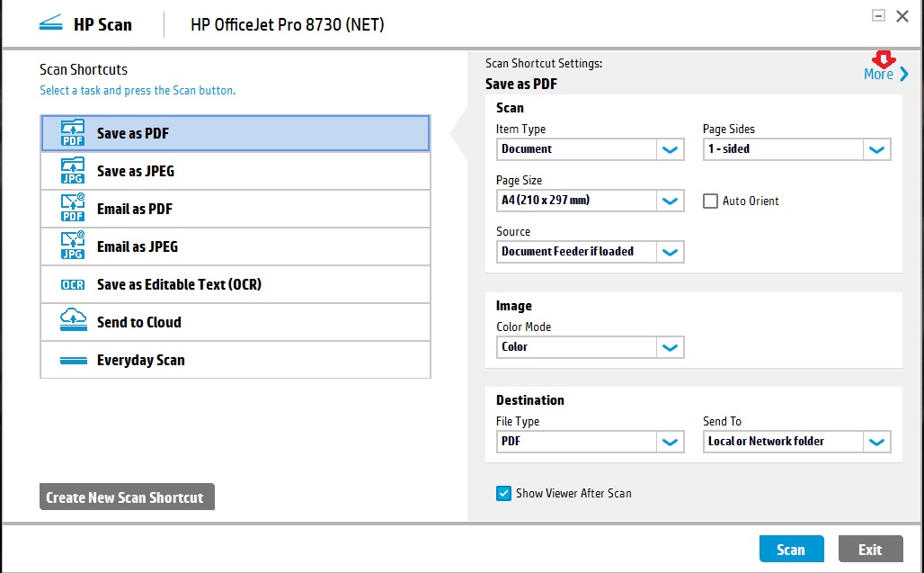Minimize the HP Scan window
This screenshot has width=924, height=573.
[x=878, y=15]
